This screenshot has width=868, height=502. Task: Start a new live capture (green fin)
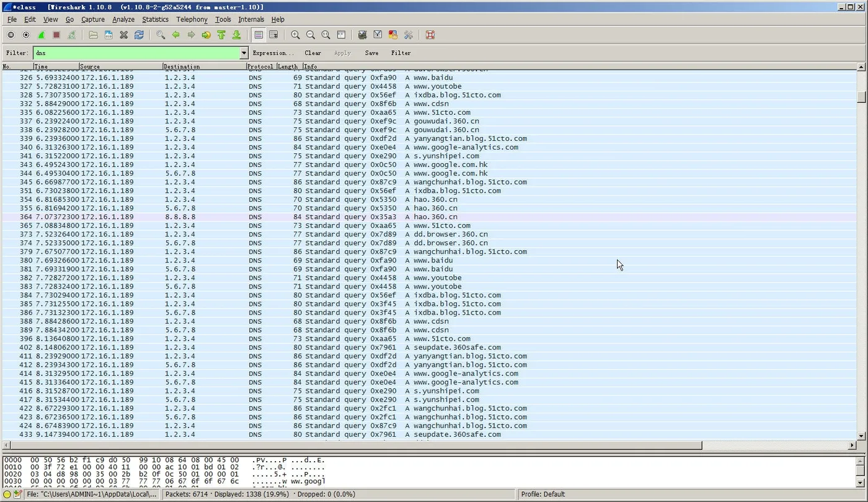click(x=41, y=35)
